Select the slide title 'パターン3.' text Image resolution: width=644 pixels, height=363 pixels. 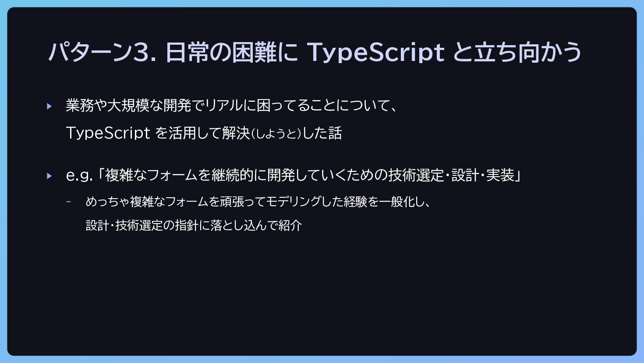coord(102,52)
